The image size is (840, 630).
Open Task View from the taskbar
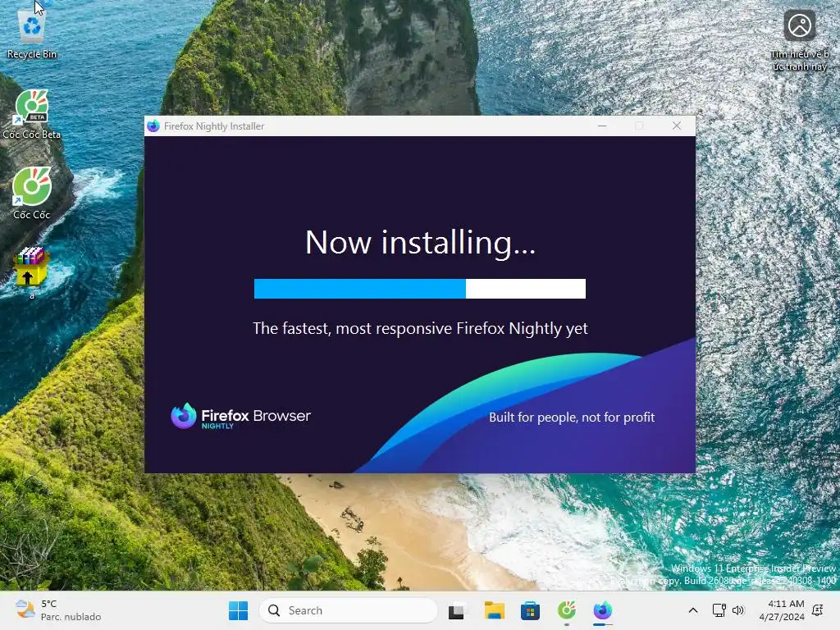click(457, 610)
